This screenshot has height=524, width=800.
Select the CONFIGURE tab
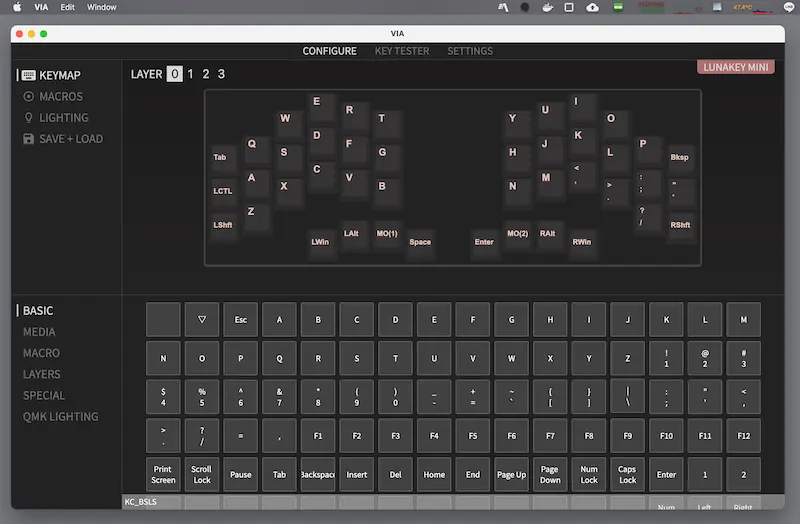330,51
